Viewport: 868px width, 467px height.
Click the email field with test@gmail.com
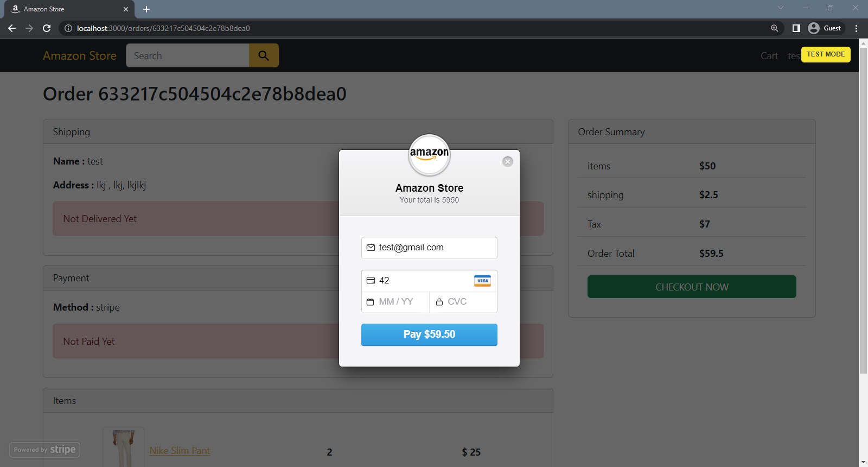click(429, 248)
